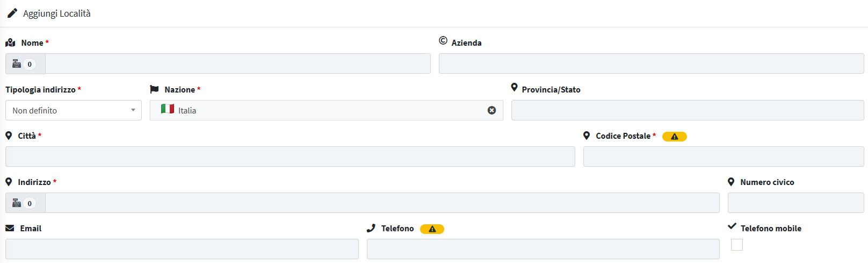Viewport: 868px width, 263px height.
Task: Focus the Città text field
Action: [x=290, y=157]
